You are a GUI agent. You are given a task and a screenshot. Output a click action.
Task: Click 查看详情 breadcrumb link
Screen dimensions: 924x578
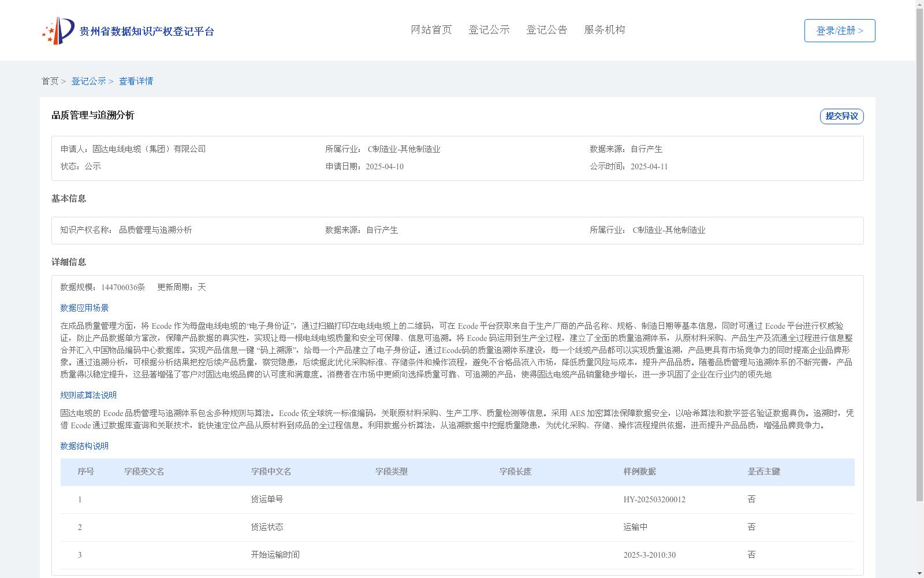136,81
